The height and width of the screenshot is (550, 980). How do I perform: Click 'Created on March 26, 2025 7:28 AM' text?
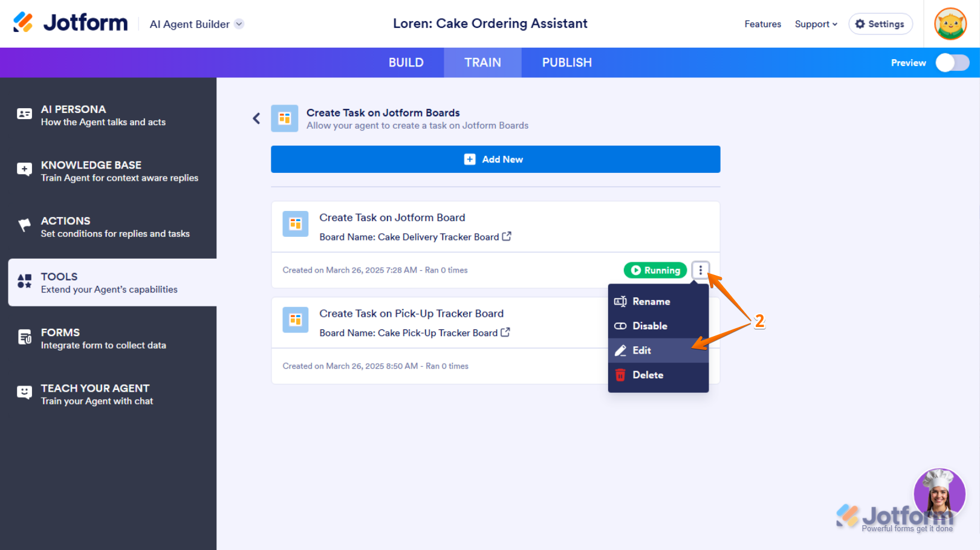tap(350, 270)
